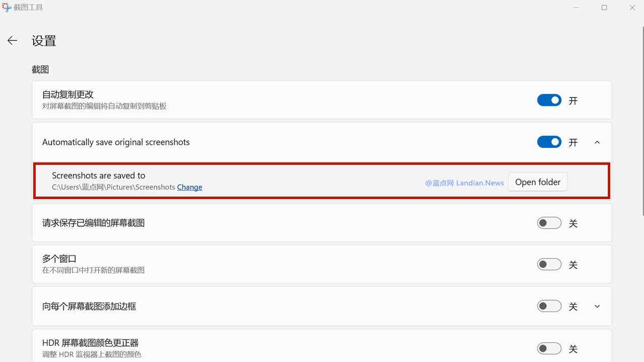Collapse the Automatically save original screenshots section

597,142
